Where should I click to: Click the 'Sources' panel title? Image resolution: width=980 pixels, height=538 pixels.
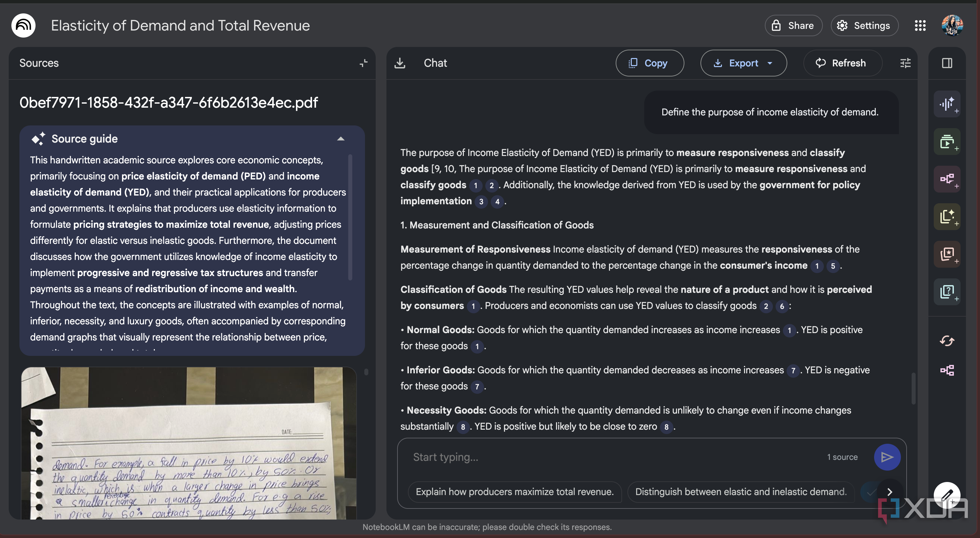click(x=39, y=63)
